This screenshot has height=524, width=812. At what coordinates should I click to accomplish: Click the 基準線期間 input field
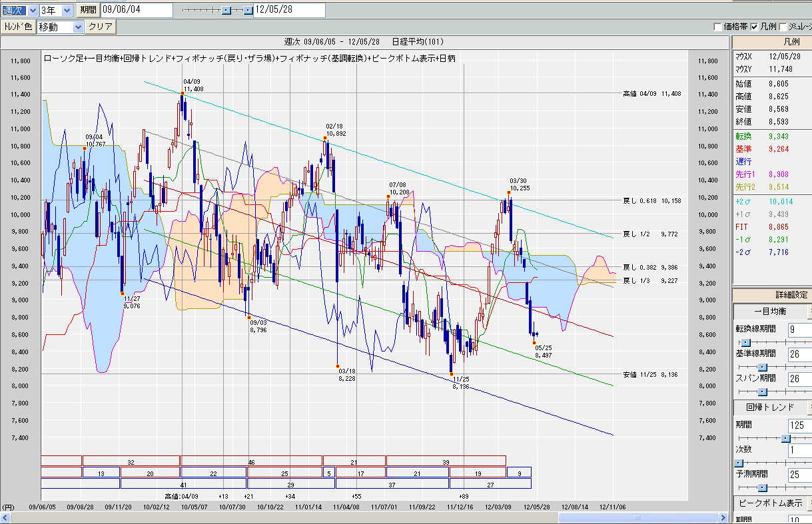pos(800,354)
